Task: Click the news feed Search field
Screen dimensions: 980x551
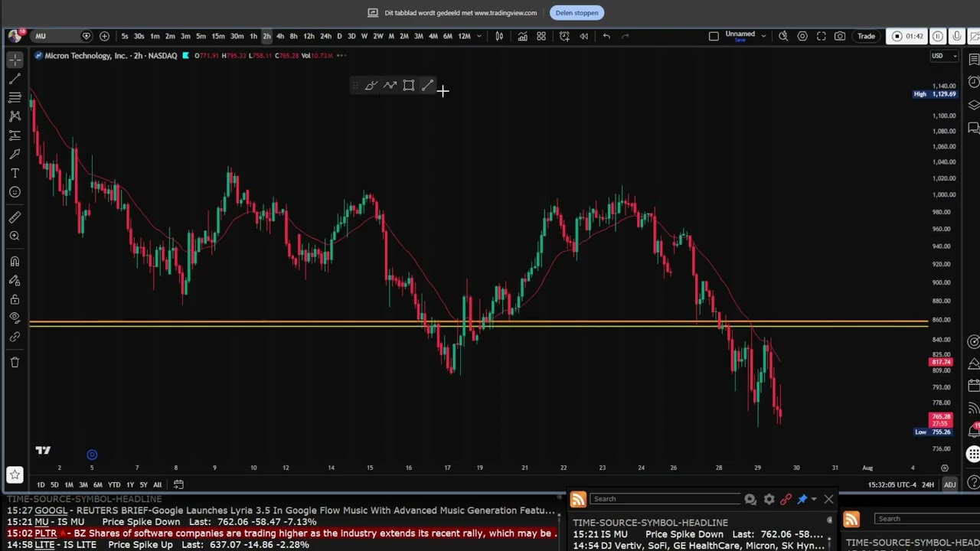Action: point(665,499)
